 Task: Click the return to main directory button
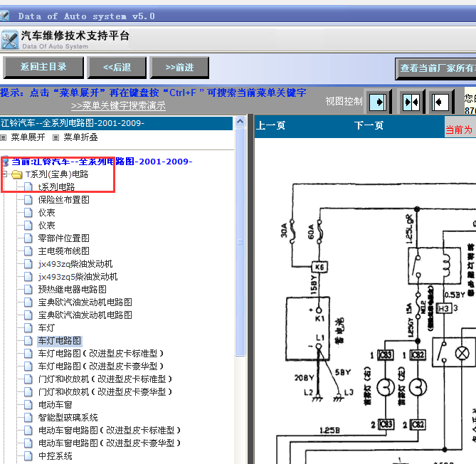pos(43,67)
